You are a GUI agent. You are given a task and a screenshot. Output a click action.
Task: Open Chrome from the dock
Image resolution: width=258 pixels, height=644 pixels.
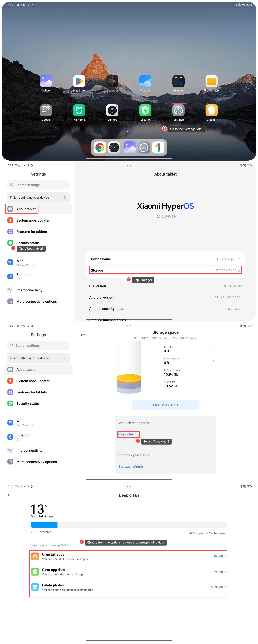[x=100, y=147]
